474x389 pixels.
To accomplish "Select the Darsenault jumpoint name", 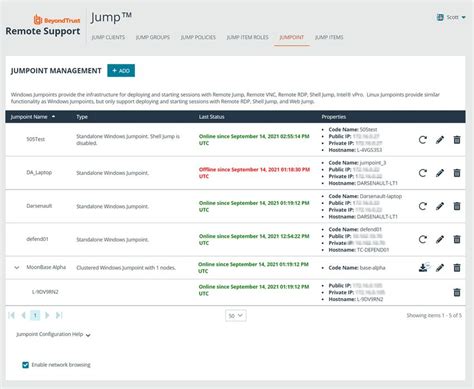I will 39,206.
